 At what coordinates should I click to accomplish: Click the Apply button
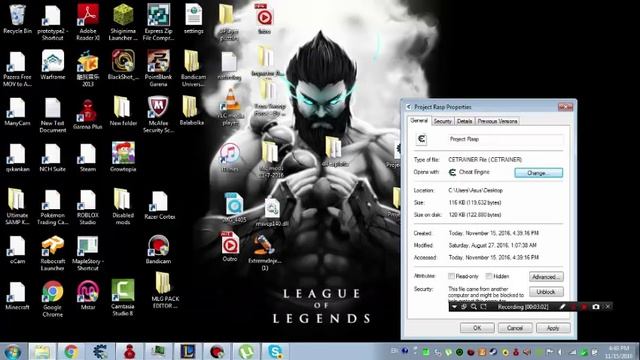553,328
